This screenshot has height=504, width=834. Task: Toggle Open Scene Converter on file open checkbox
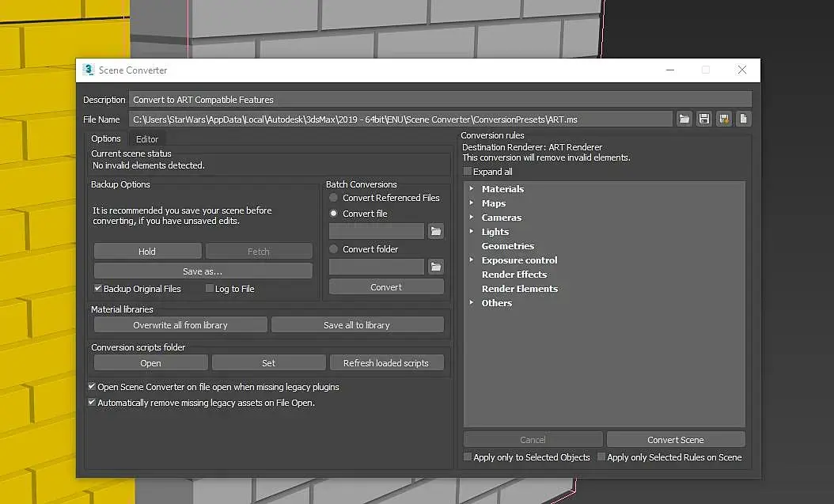(x=92, y=387)
